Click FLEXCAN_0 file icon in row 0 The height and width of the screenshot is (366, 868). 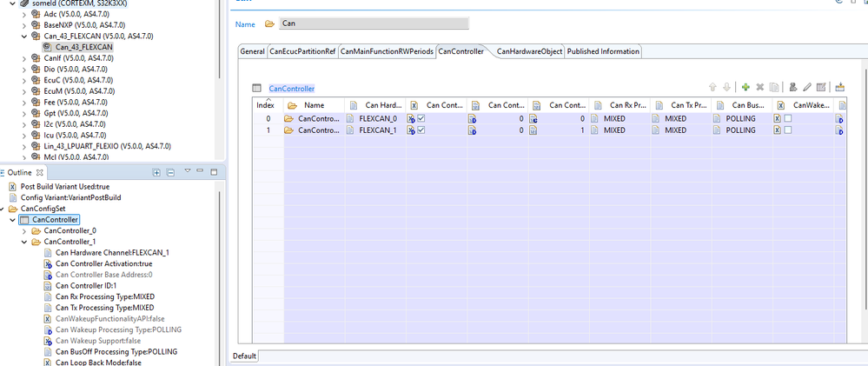click(350, 118)
